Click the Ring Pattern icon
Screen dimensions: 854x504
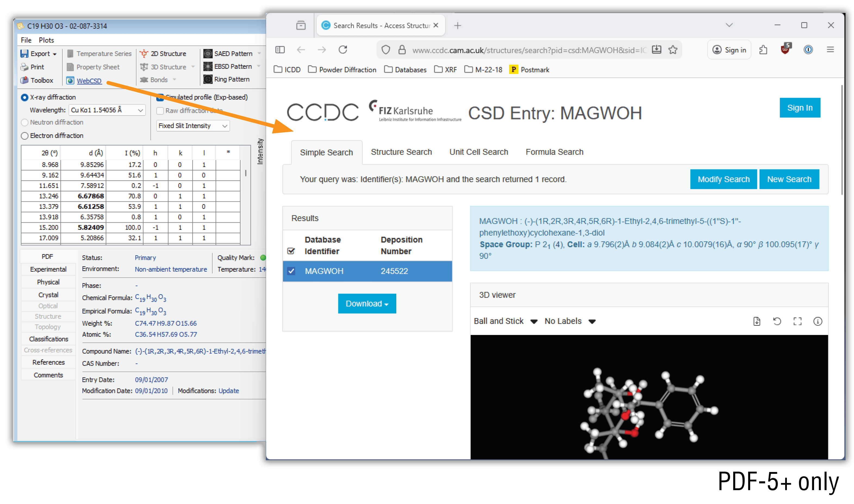(x=208, y=79)
